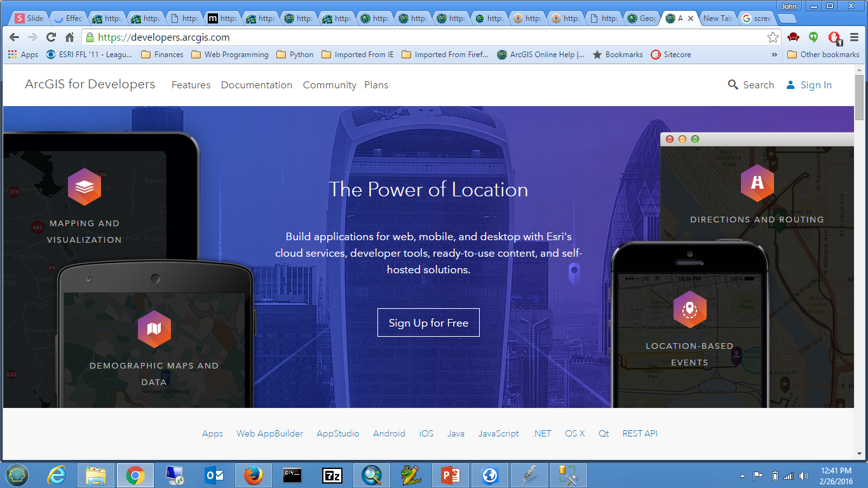Close the active ArcGIS tab
The width and height of the screenshot is (868, 488).
tap(691, 18)
